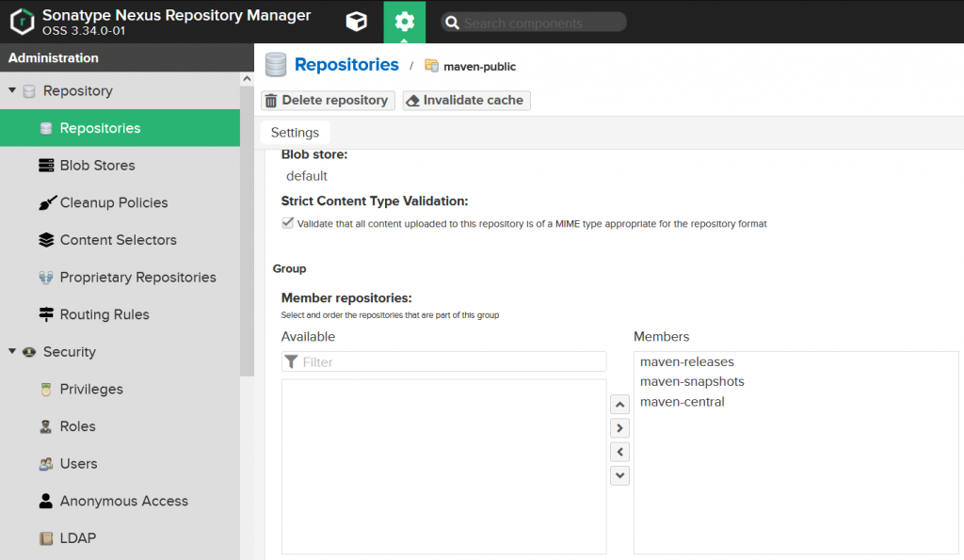Click the Repositories breadcrumb link

346,65
